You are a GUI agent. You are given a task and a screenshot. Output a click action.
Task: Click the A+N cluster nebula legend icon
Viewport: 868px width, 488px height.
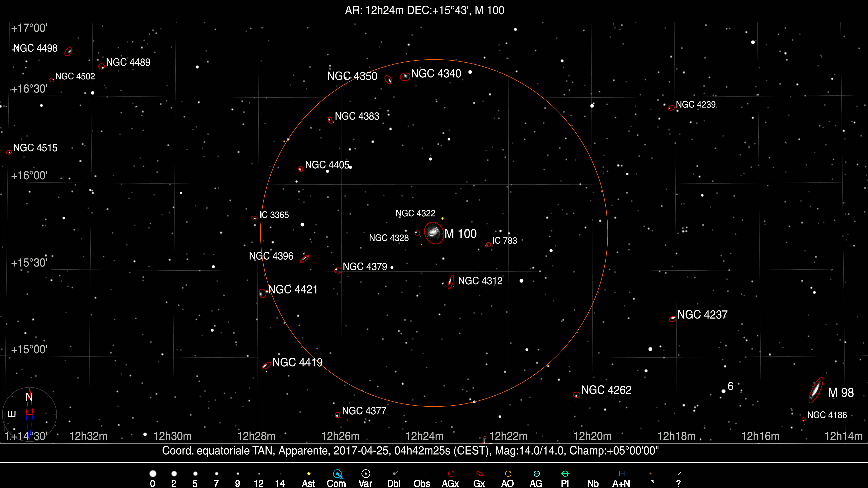click(x=622, y=474)
